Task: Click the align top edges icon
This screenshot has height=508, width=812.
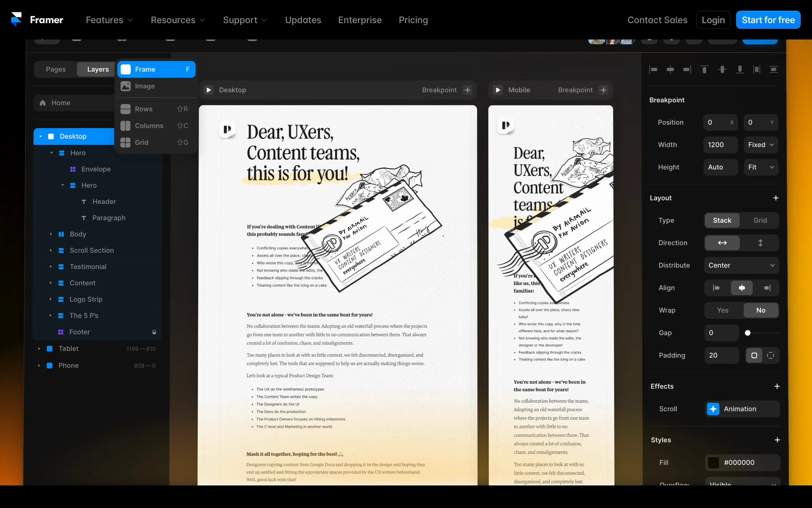Action: [x=704, y=69]
